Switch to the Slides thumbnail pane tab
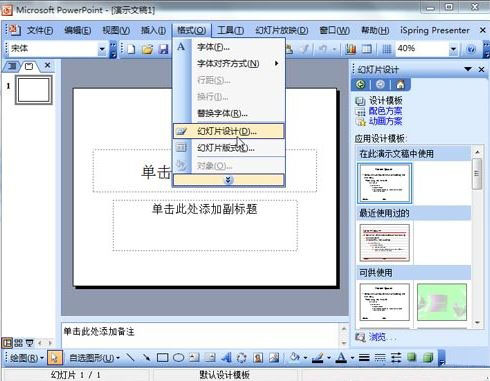490x381 pixels. tap(29, 66)
